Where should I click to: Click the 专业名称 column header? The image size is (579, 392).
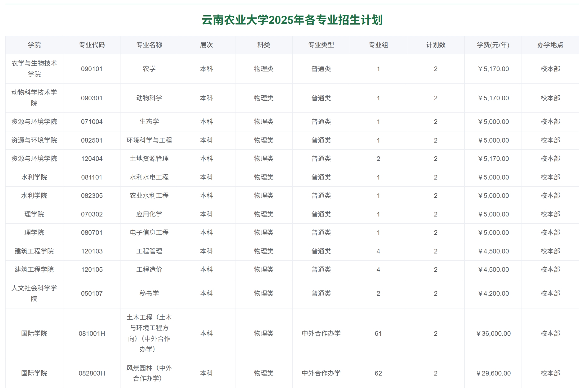[149, 45]
